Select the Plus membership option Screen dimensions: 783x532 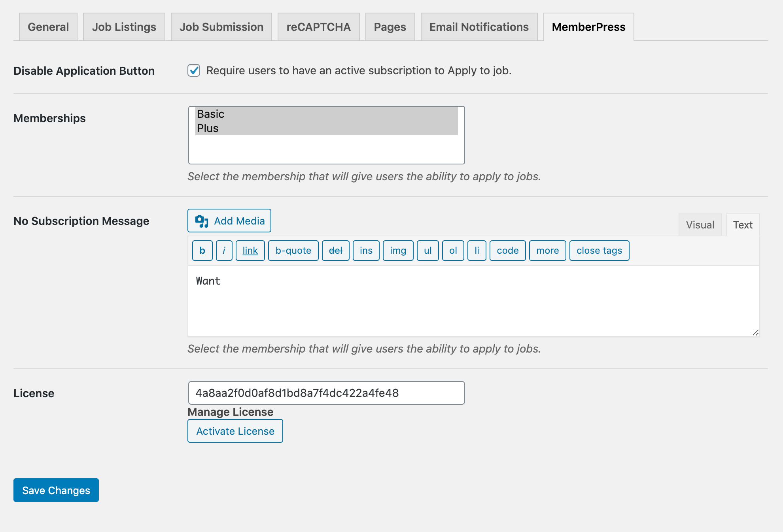click(x=327, y=128)
